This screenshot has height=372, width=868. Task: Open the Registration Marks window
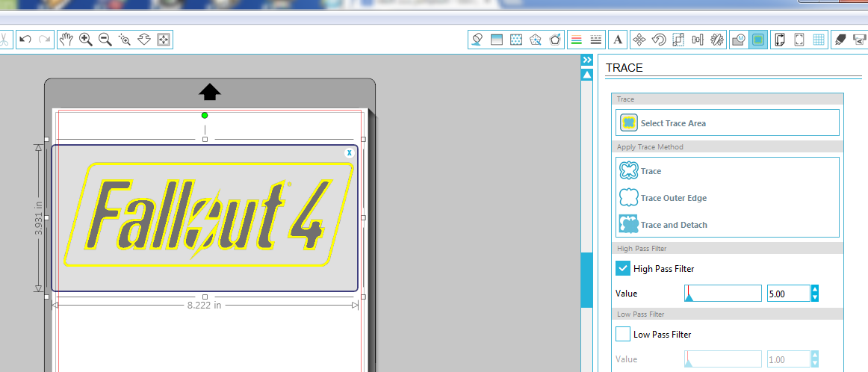coord(799,40)
